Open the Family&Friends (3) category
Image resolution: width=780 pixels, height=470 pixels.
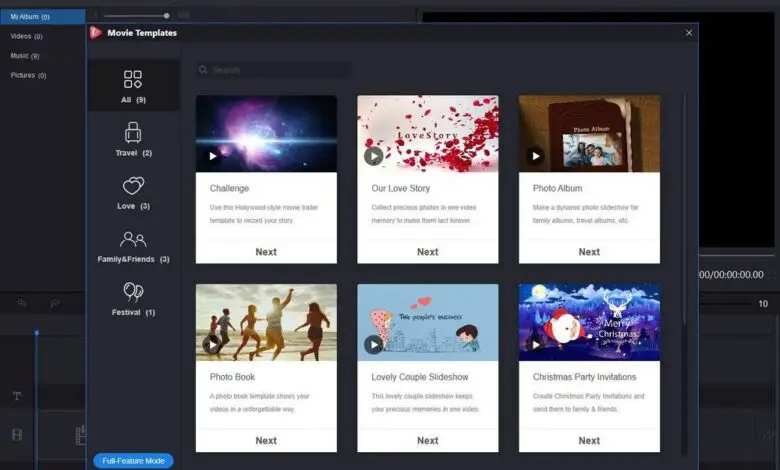pos(133,246)
